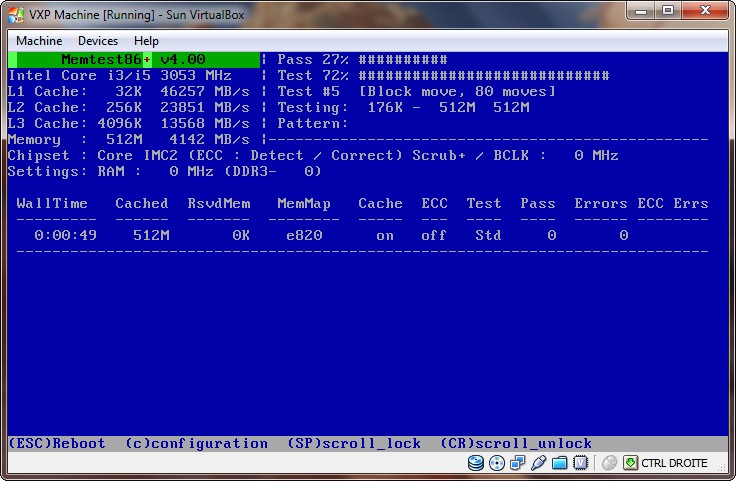The height and width of the screenshot is (481, 736).
Task: Click the green keyboard capture arrow icon
Action: click(x=630, y=463)
